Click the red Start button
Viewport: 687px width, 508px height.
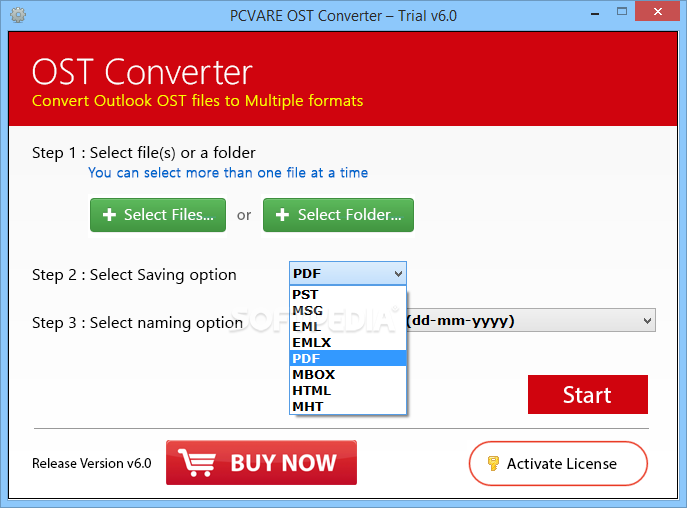coord(588,394)
